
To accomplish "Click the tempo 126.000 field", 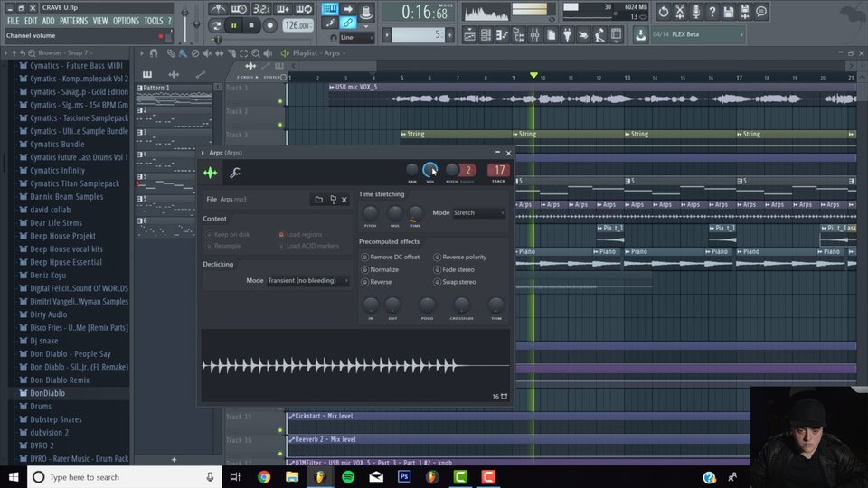I will (297, 25).
